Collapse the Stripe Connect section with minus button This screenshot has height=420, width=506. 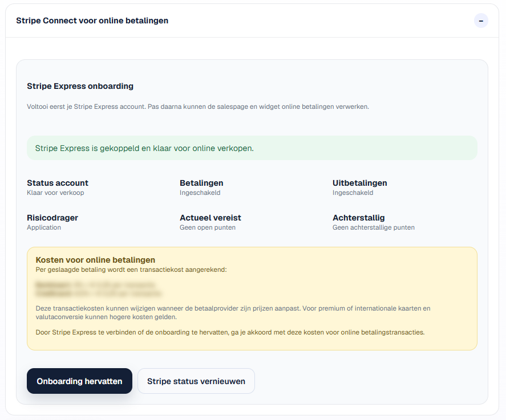[x=481, y=21]
